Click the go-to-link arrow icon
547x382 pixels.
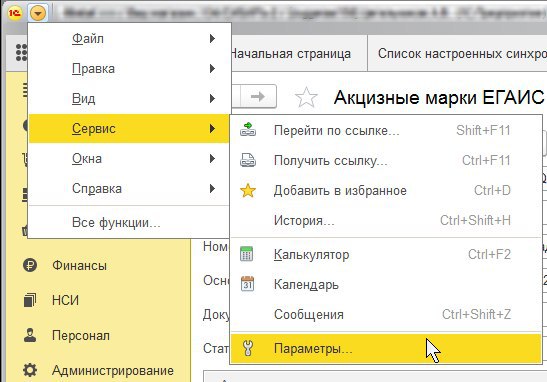coord(248,130)
